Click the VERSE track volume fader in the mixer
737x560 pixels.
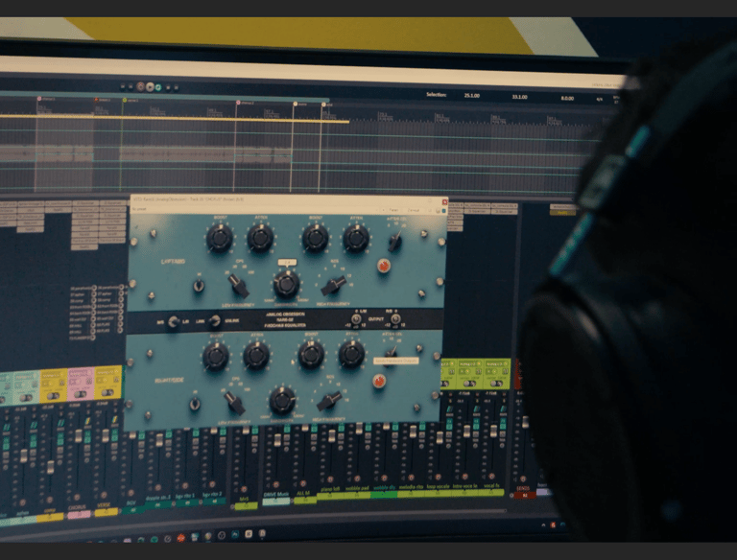click(x=106, y=435)
